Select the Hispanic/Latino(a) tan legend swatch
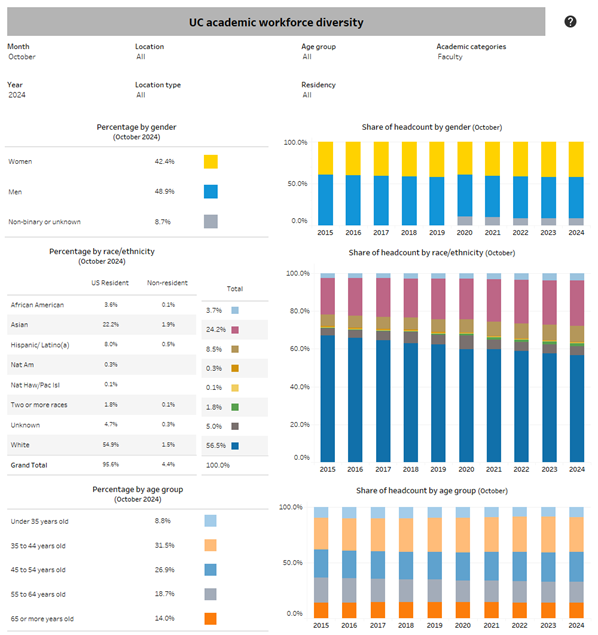The height and width of the screenshot is (635, 598). pos(235,349)
